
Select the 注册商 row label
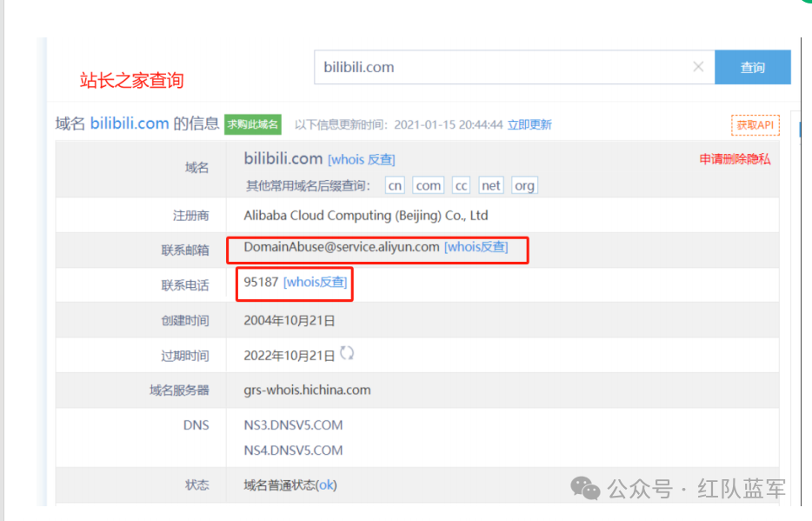[x=191, y=216]
